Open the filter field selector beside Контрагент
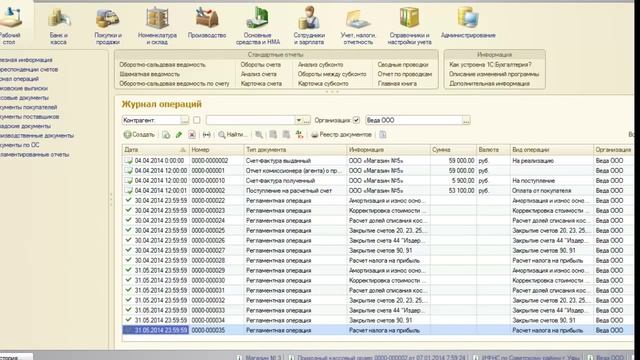This screenshot has width=640, height=360. pos(184,120)
